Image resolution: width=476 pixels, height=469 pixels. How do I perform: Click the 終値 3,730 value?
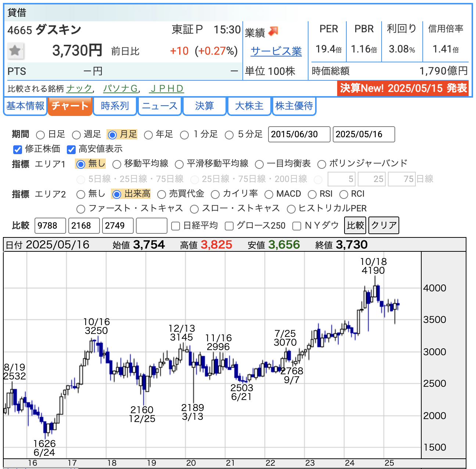pos(352,245)
